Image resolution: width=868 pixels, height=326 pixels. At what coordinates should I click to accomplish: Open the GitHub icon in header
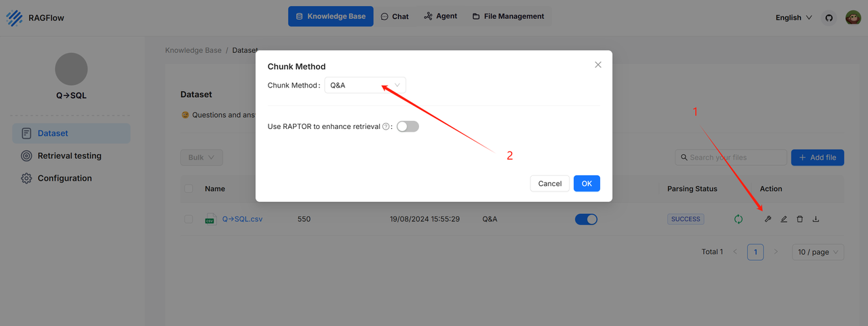829,18
